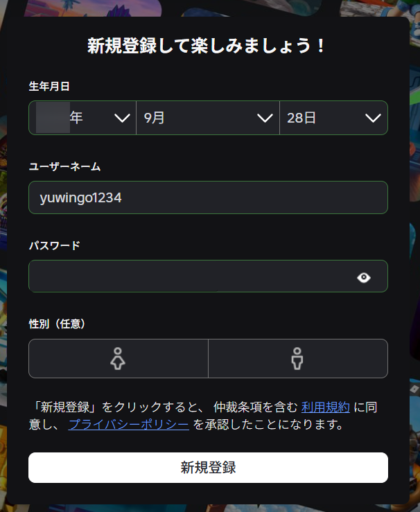Open the birth year dropdown

pyautogui.click(x=83, y=118)
